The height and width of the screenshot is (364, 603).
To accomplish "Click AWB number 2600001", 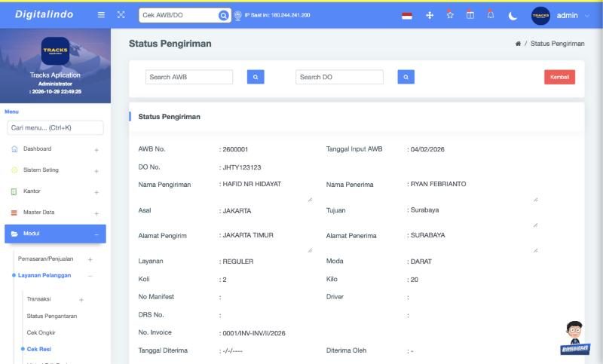I will click(x=235, y=149).
